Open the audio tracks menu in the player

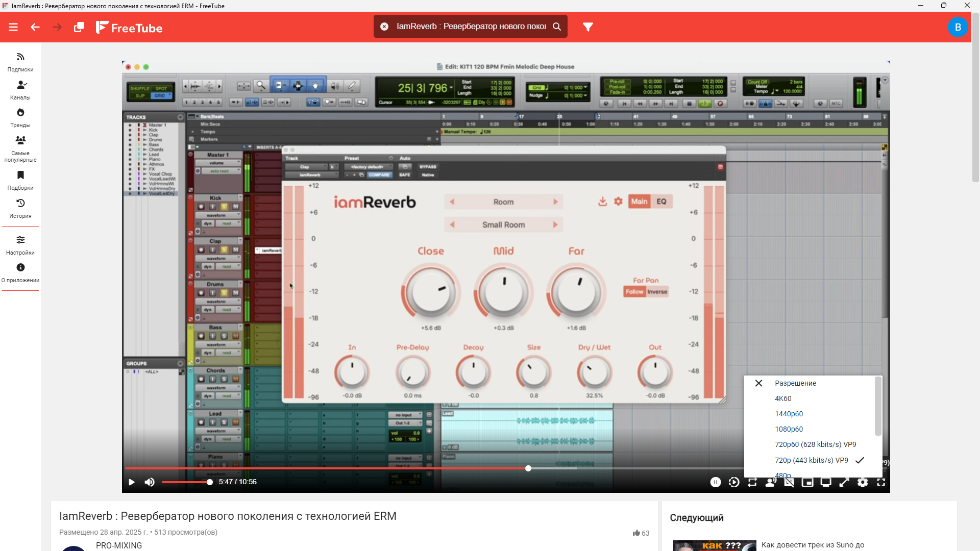[771, 482]
